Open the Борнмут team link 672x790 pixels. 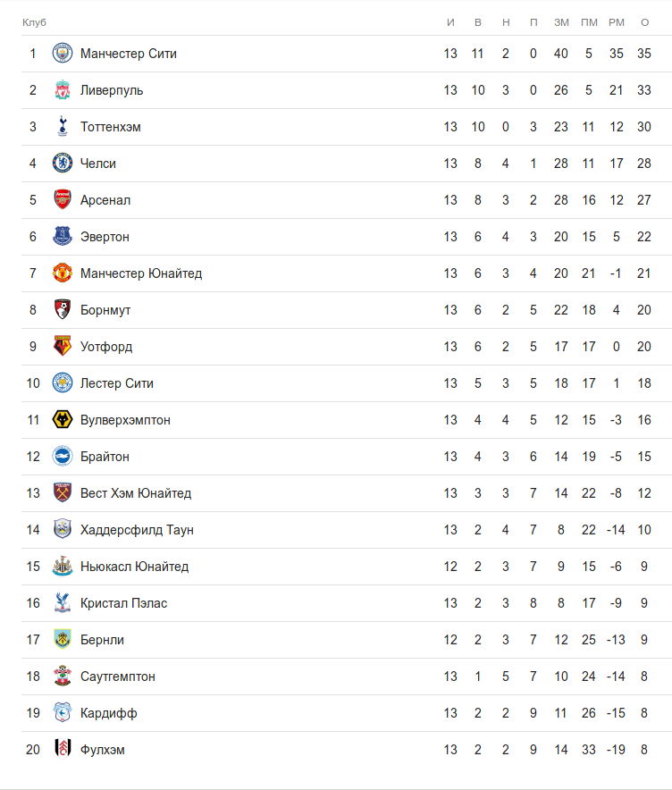tap(105, 310)
